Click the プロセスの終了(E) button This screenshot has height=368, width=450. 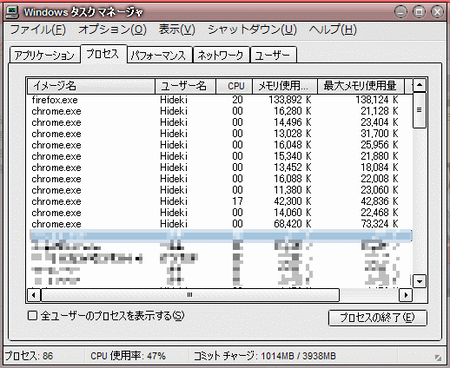point(377,318)
